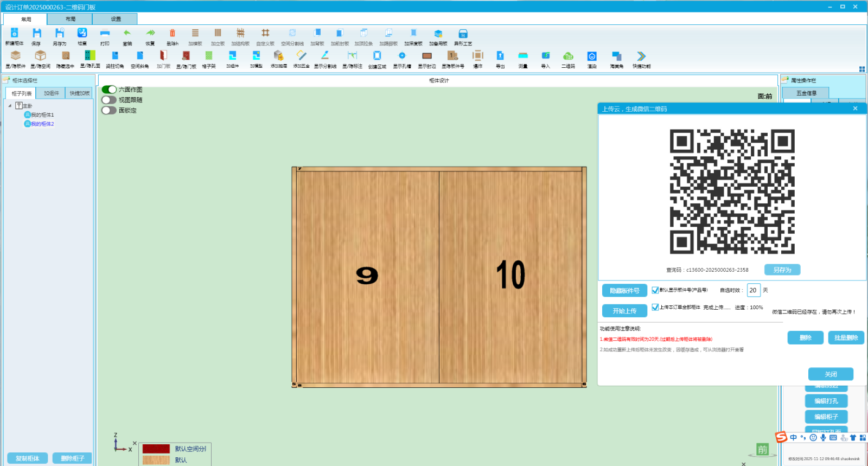The width and height of the screenshot is (868, 466).
Task: Select 我的柜体1 in cabinet tree
Action: 42,115
